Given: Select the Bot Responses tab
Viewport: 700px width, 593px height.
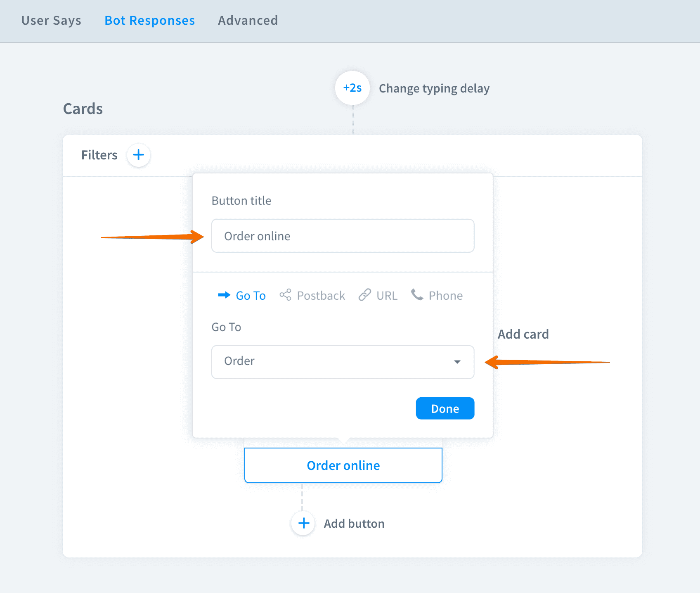Looking at the screenshot, I should 149,21.
